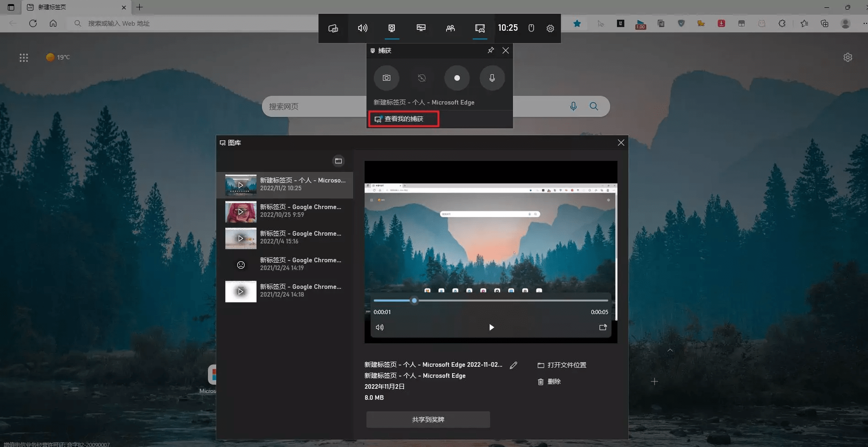Click 查看我的捕获 link
Viewport: 868px width, 447px height.
404,119
